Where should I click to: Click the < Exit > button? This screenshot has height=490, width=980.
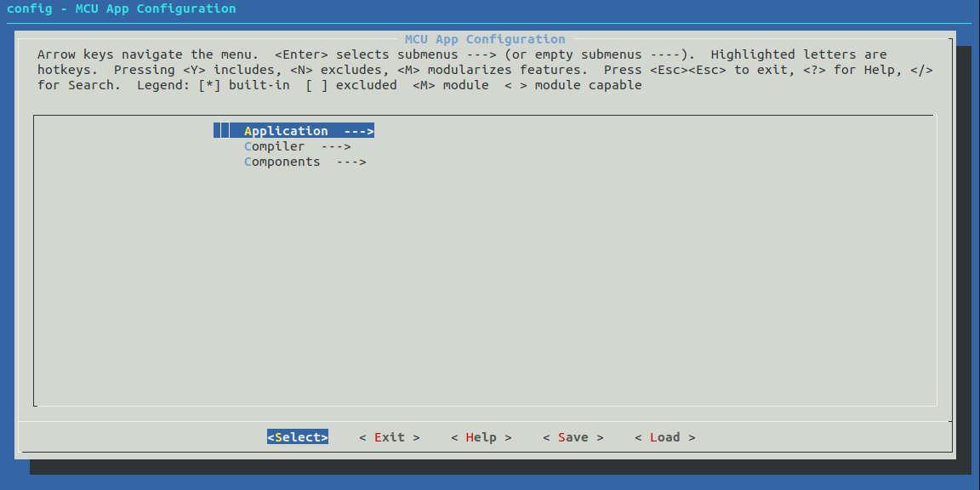tap(390, 437)
